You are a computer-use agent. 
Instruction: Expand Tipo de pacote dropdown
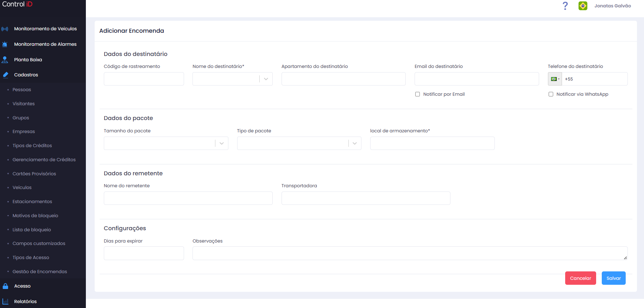pos(299,143)
